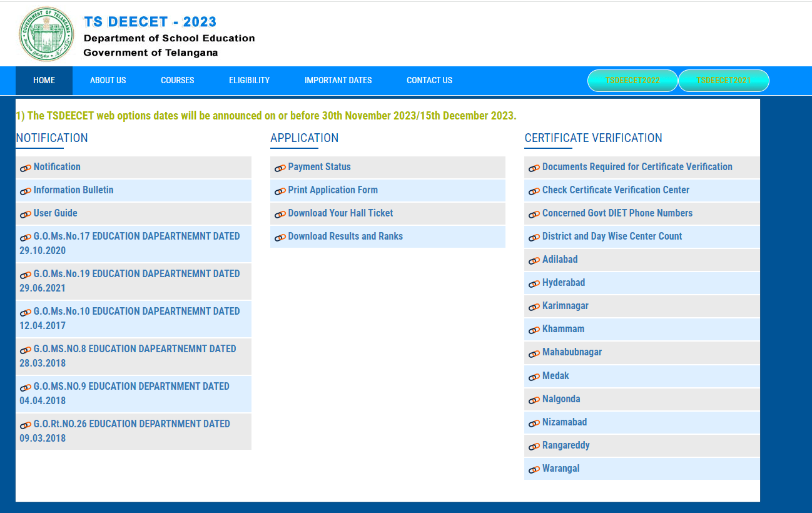Click chain icon beside Warangal
The width and height of the screenshot is (812, 513).
click(x=534, y=469)
